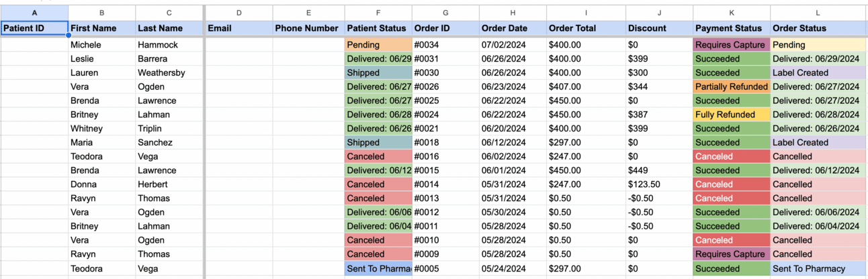Image resolution: width=868 pixels, height=279 pixels.
Task: Click order ID cell #0034
Action: [445, 45]
